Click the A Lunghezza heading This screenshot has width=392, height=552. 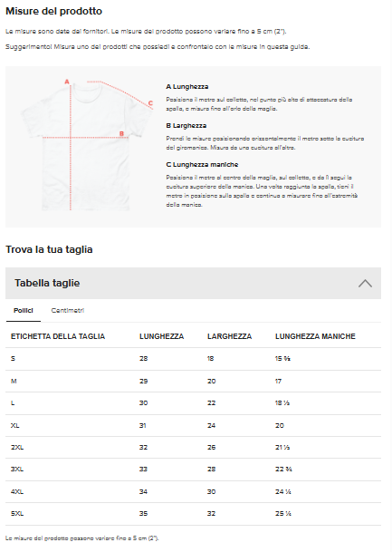[x=187, y=87]
